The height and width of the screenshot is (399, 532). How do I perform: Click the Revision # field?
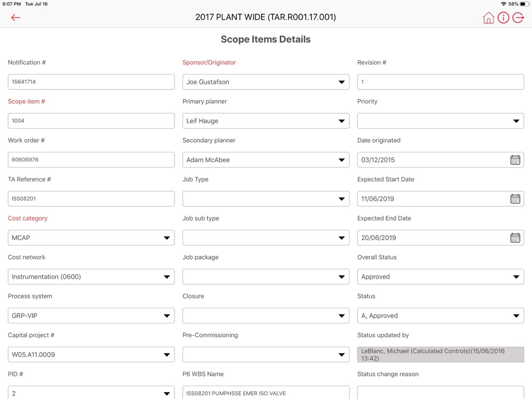(440, 82)
